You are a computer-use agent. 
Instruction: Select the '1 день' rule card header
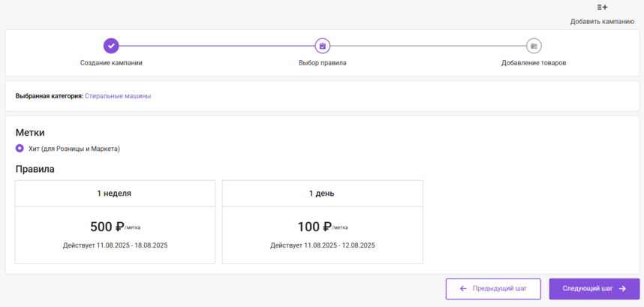coord(322,194)
